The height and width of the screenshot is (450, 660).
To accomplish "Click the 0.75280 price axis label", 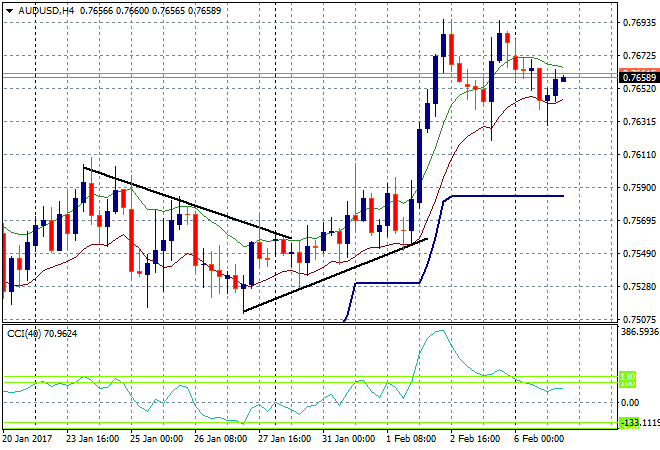I will click(639, 287).
